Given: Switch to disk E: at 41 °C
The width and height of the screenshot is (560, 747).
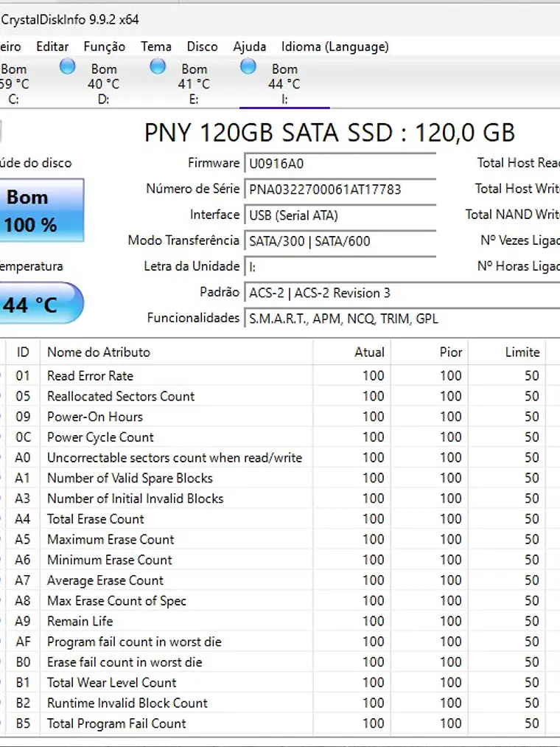Looking at the screenshot, I should click(x=194, y=84).
